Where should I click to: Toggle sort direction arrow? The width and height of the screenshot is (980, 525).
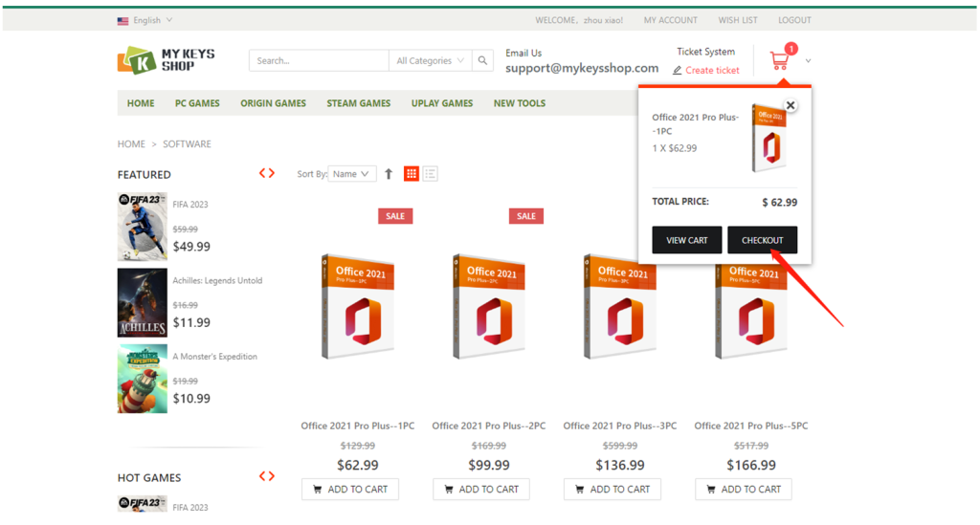tap(389, 174)
